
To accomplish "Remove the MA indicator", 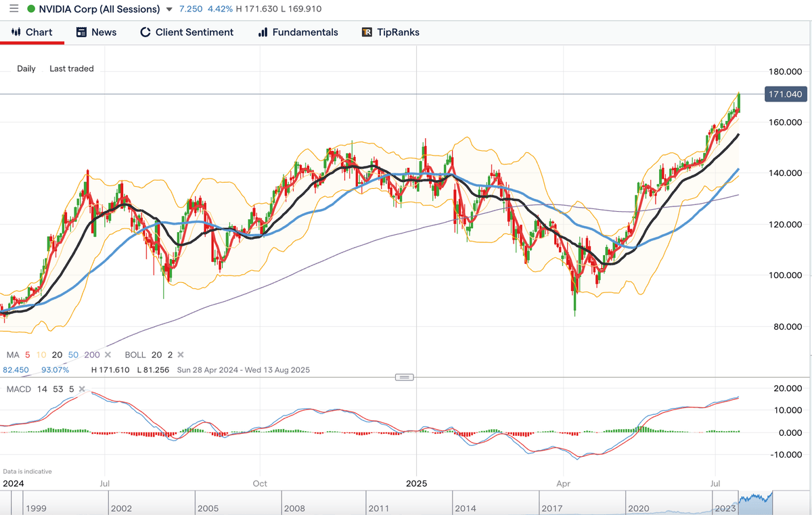I will click(106, 355).
